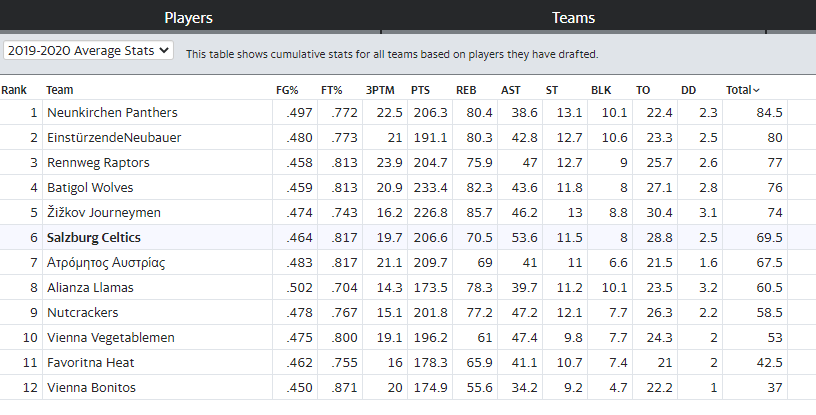Open the 2019-2020 Average Stats dropdown
Image resolution: width=816 pixels, height=415 pixels.
[x=88, y=51]
